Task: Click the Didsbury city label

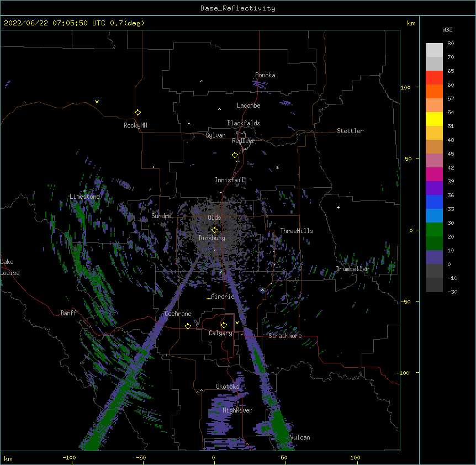Action: (x=212, y=238)
